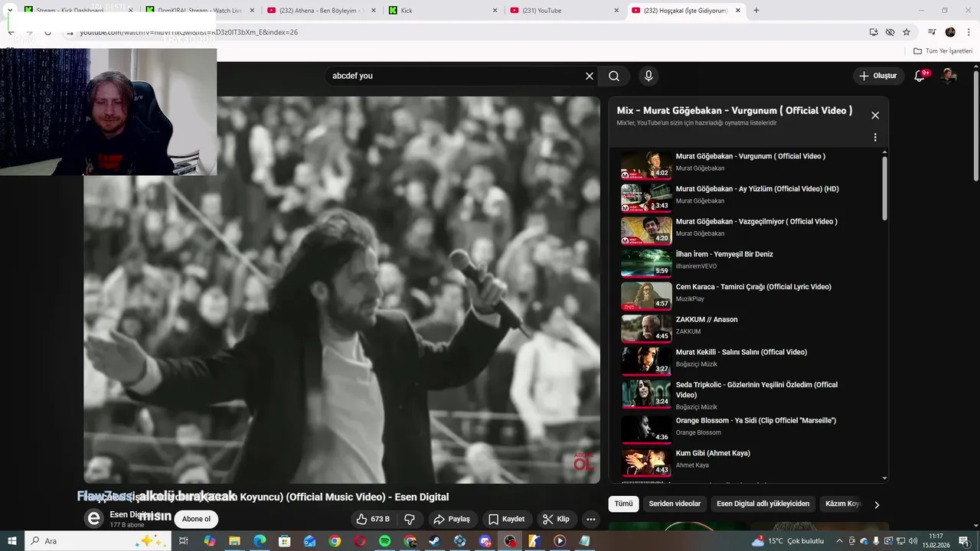
Task: Show hidden system tray icons chevron
Action: click(840, 541)
